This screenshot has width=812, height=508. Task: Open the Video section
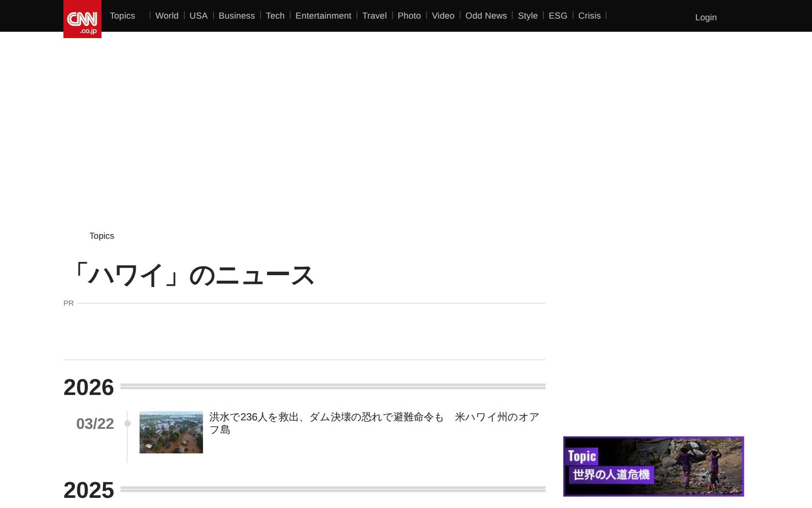pyautogui.click(x=443, y=16)
